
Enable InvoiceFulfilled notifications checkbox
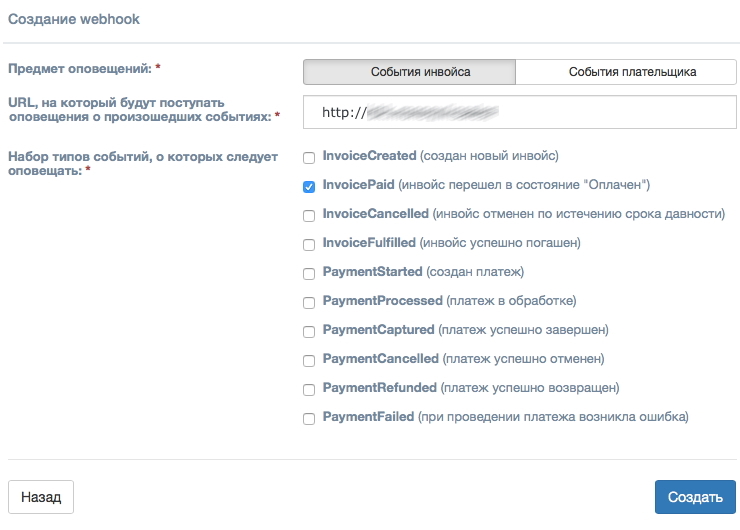point(309,244)
